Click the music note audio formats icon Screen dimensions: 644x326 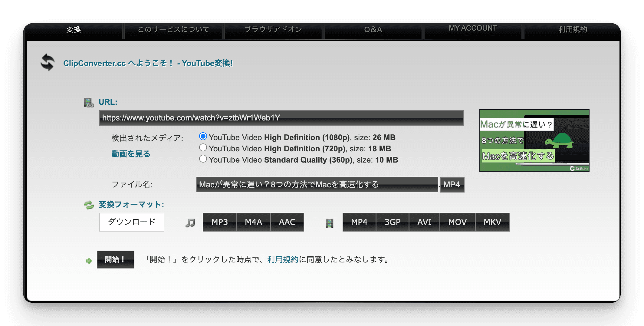190,223
